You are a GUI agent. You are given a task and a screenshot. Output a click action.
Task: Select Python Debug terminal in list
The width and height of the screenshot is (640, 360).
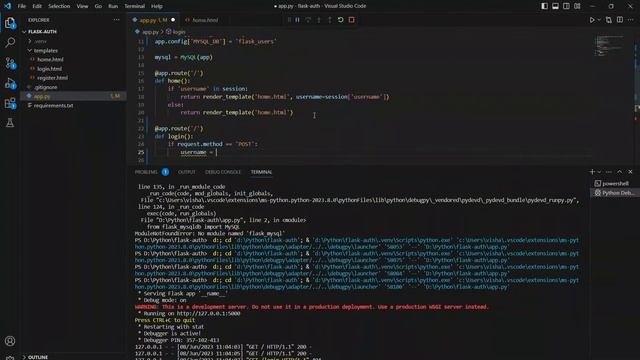[x=615, y=193]
